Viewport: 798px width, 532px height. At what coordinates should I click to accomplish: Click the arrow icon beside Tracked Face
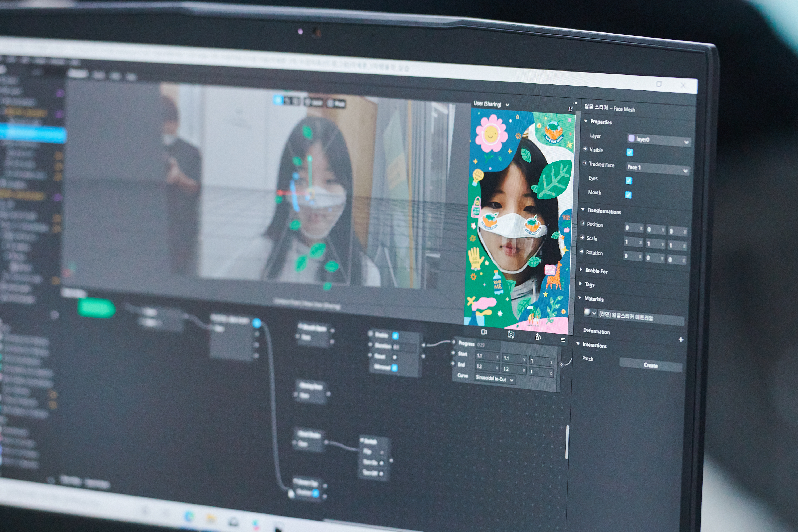click(x=585, y=163)
